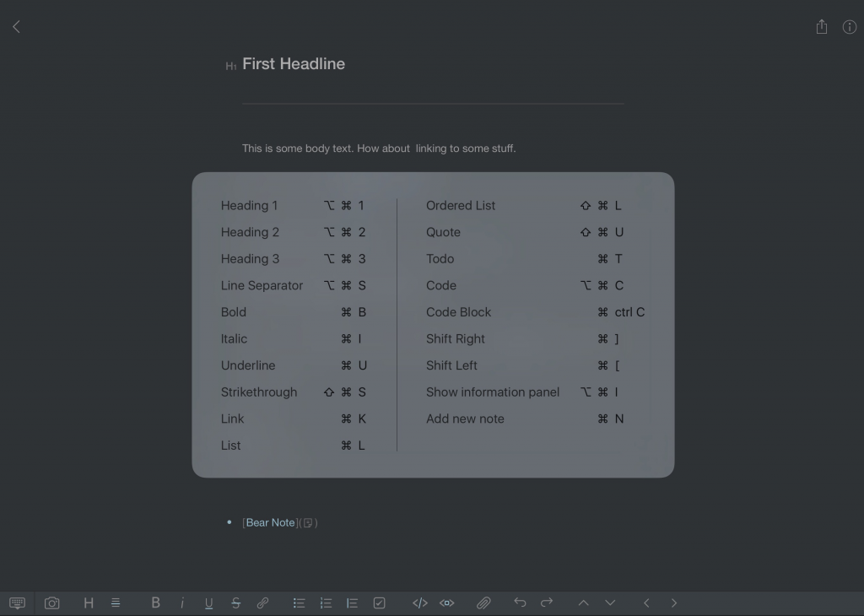Add a todo checkbox from toolbar
Image resolution: width=864 pixels, height=616 pixels.
pos(379,602)
